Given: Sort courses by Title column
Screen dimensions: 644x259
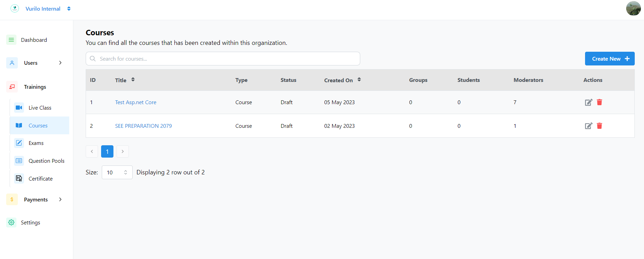Looking at the screenshot, I should [133, 80].
